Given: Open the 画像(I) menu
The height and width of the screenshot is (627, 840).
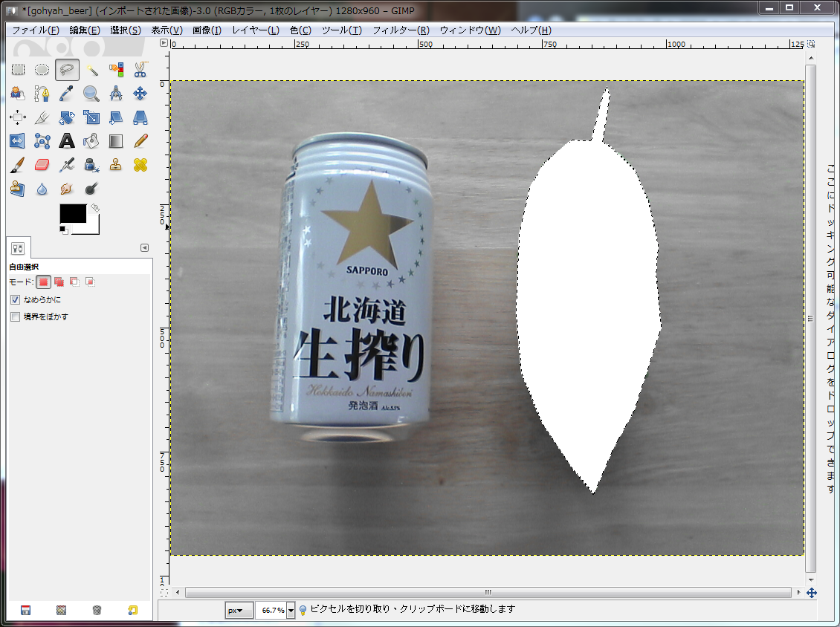Looking at the screenshot, I should 207,30.
